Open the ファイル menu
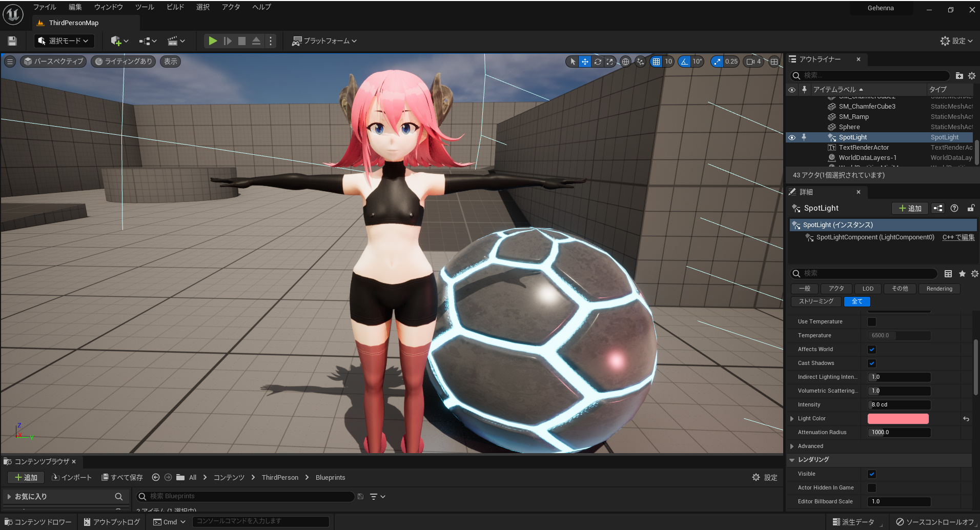Viewport: 980px width, 530px height. pos(45,7)
